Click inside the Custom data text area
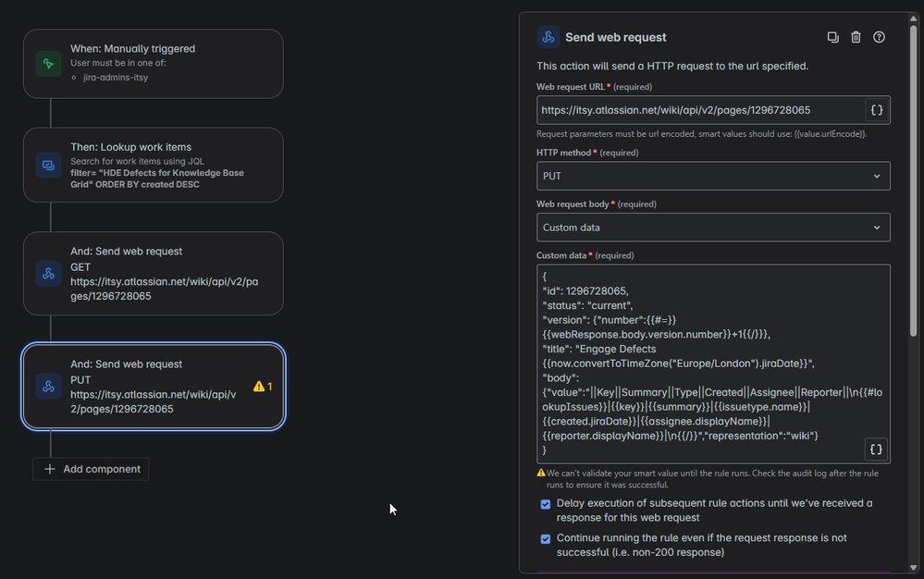 tap(703, 361)
